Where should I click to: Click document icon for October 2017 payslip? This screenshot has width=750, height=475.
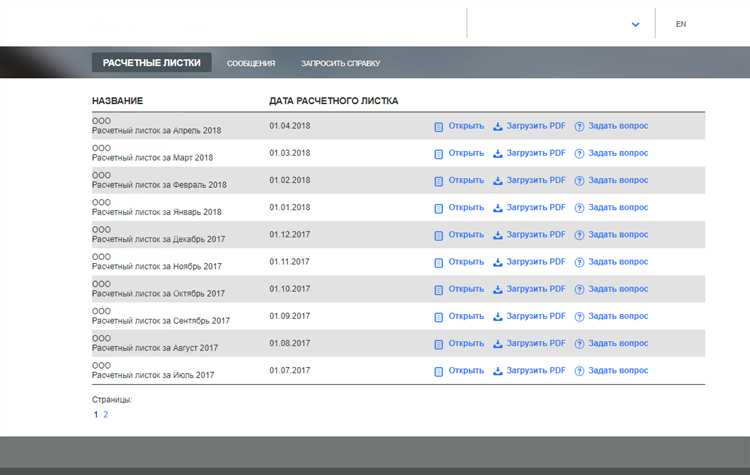point(438,289)
